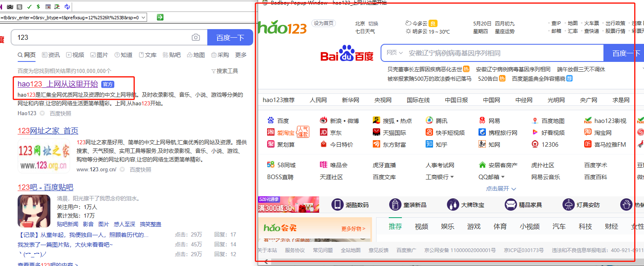Click the green dollar sign variable icon
Viewport: 644px width, 266px height.
tap(38, 7)
